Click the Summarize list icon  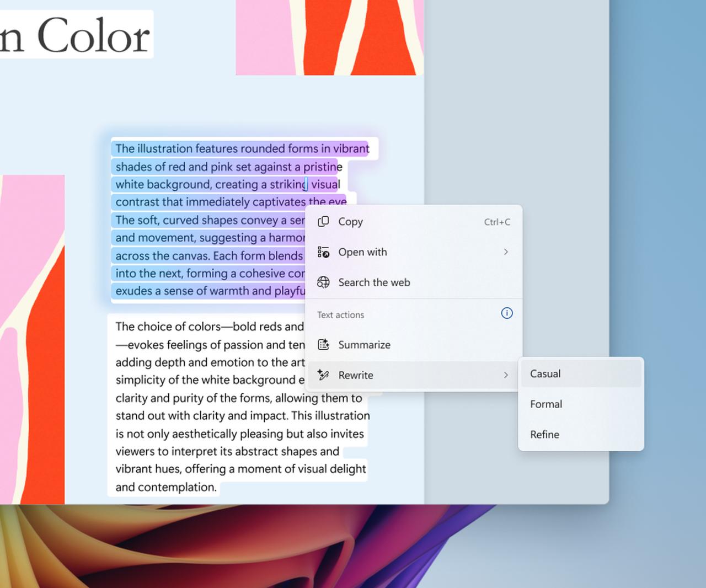[x=323, y=344]
